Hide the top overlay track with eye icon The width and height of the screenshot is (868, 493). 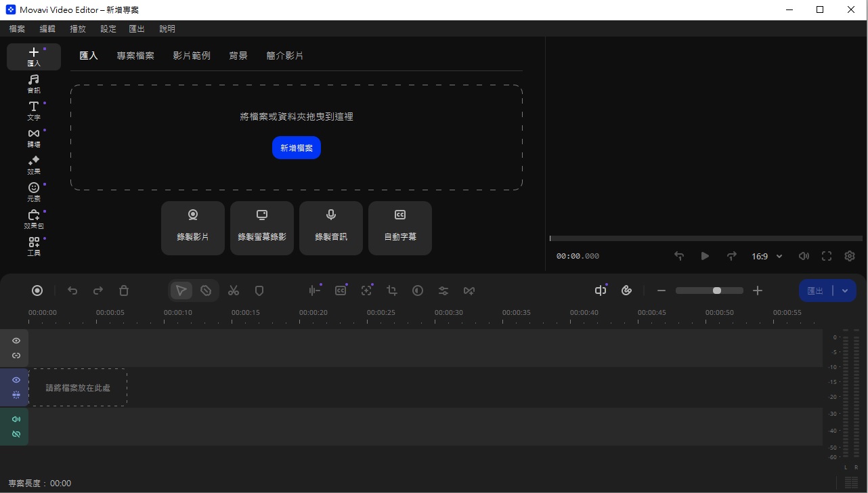(x=16, y=341)
